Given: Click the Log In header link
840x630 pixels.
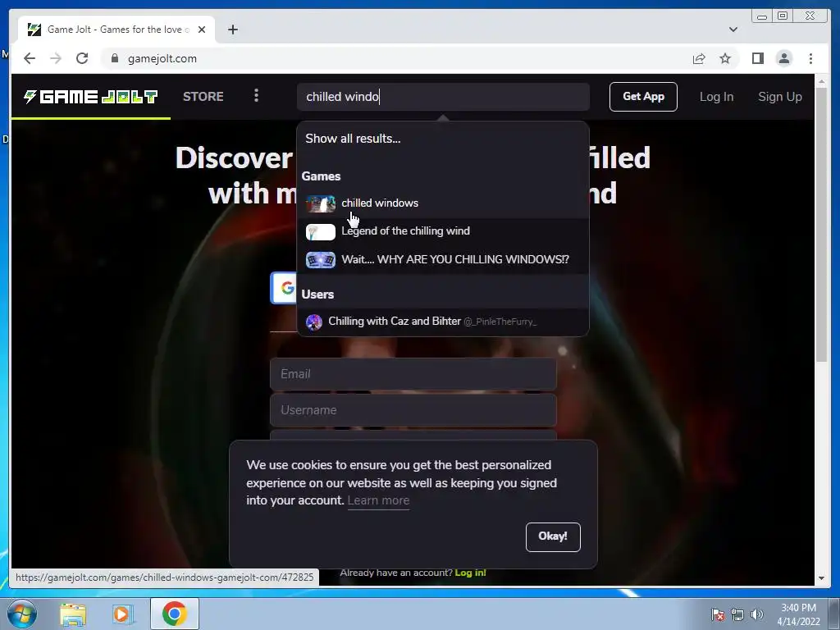Looking at the screenshot, I should point(716,97).
